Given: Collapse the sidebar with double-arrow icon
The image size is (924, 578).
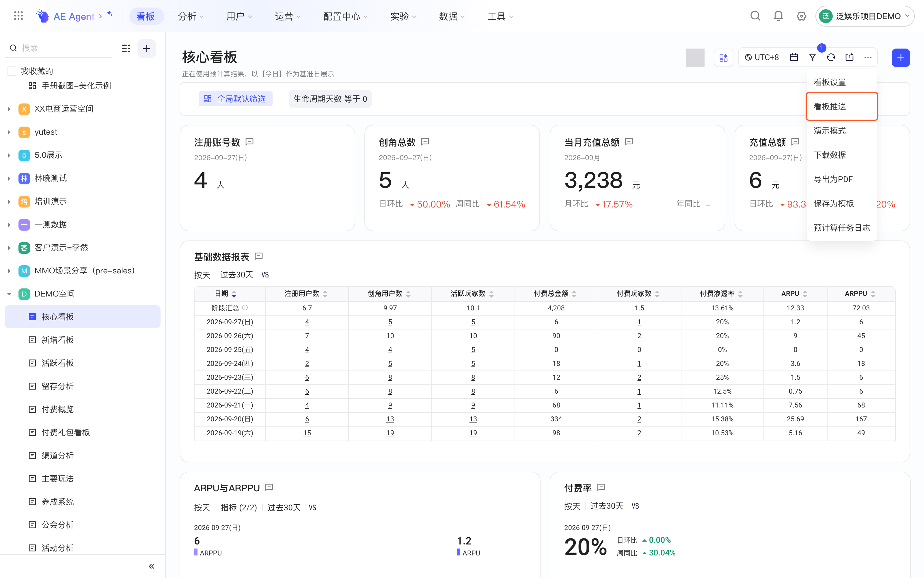Looking at the screenshot, I should [x=151, y=566].
